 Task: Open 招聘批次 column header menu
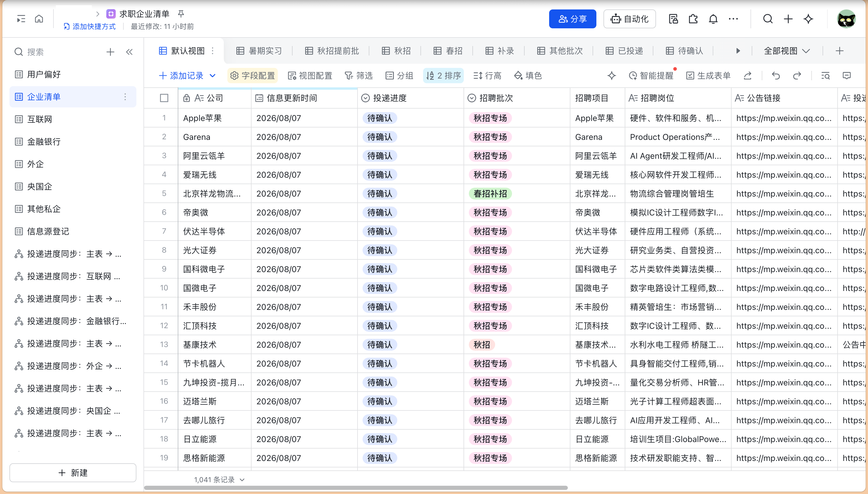point(517,98)
